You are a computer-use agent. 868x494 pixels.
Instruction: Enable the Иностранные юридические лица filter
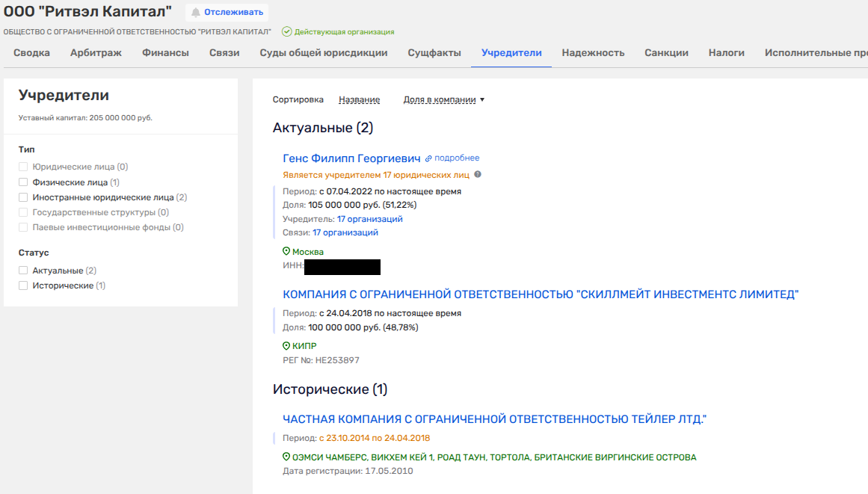pyautogui.click(x=23, y=197)
